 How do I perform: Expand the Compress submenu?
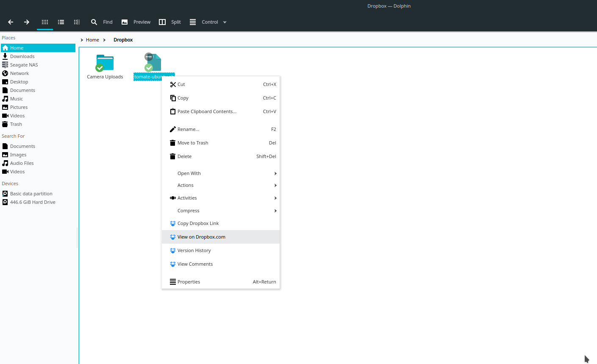pyautogui.click(x=188, y=210)
